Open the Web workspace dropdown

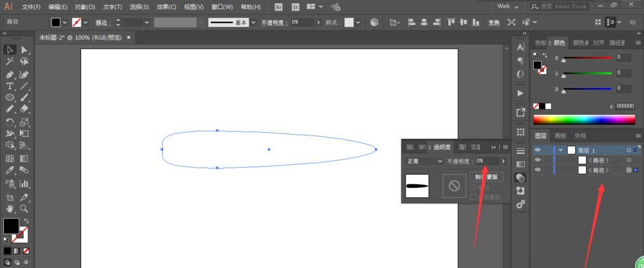tap(507, 6)
